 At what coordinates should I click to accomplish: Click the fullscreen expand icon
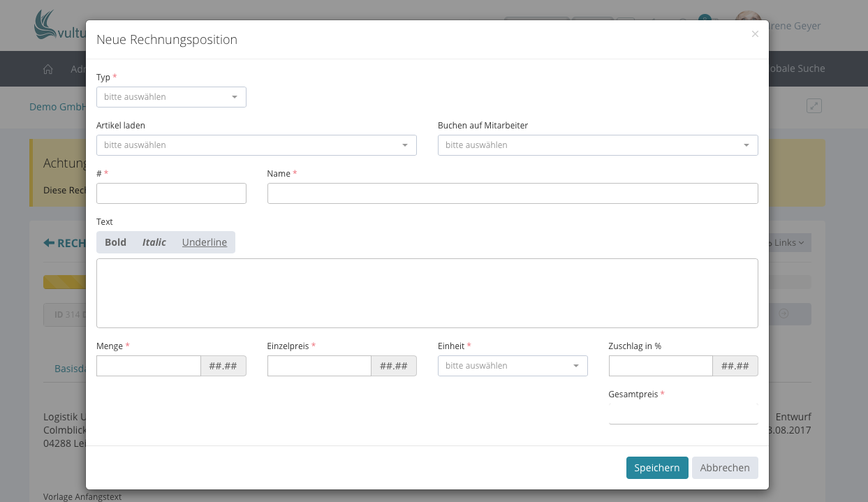[x=814, y=106]
